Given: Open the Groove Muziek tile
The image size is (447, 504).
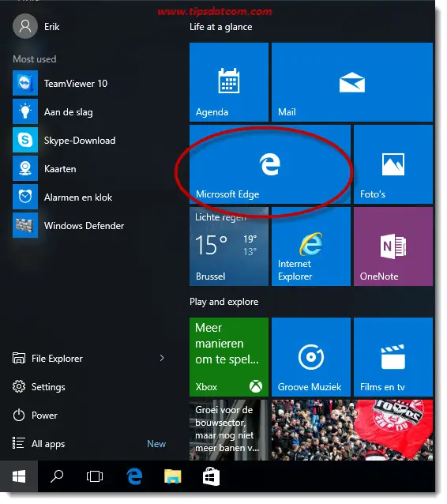Looking at the screenshot, I should (x=311, y=357).
